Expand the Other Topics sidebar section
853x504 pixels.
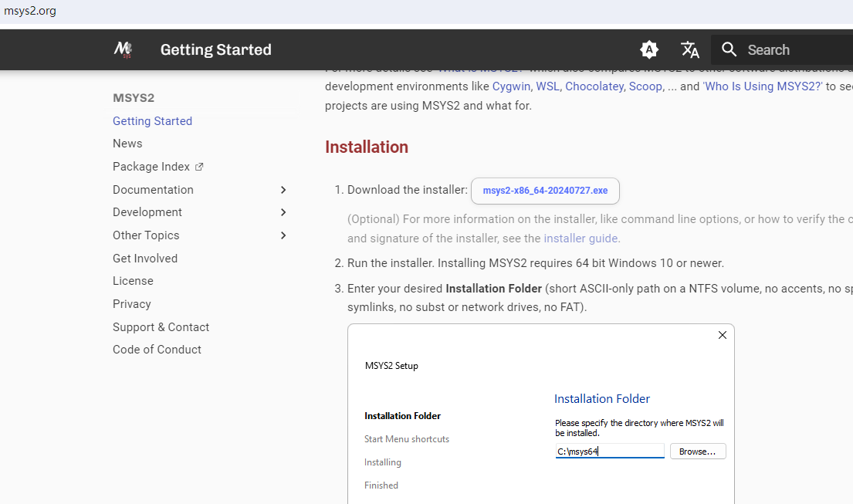283,235
